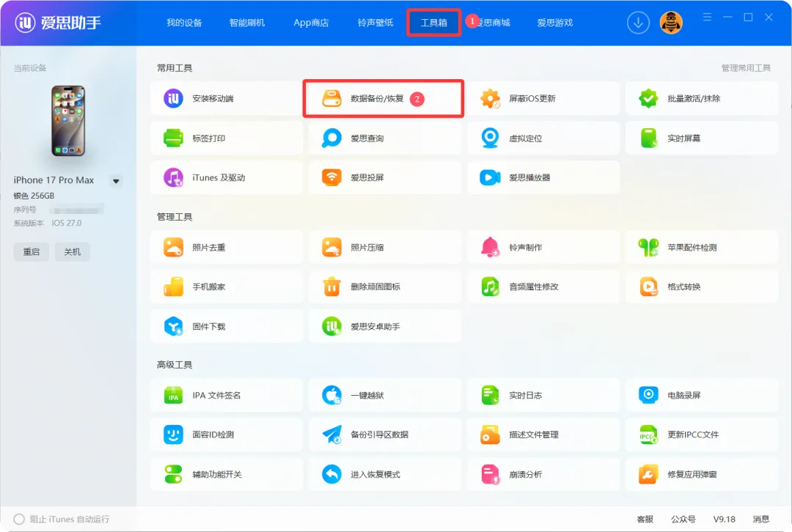Viewport: 792px width, 532px height.
Task: Expand the iPhone 17 Pro Max device dropdown
Action: pyautogui.click(x=116, y=181)
